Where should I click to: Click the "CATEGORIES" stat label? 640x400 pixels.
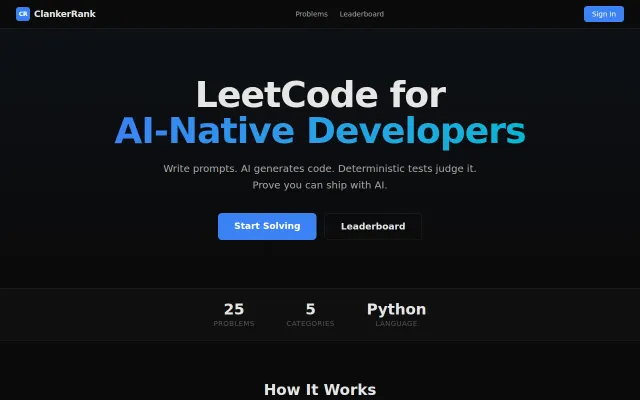pos(310,323)
